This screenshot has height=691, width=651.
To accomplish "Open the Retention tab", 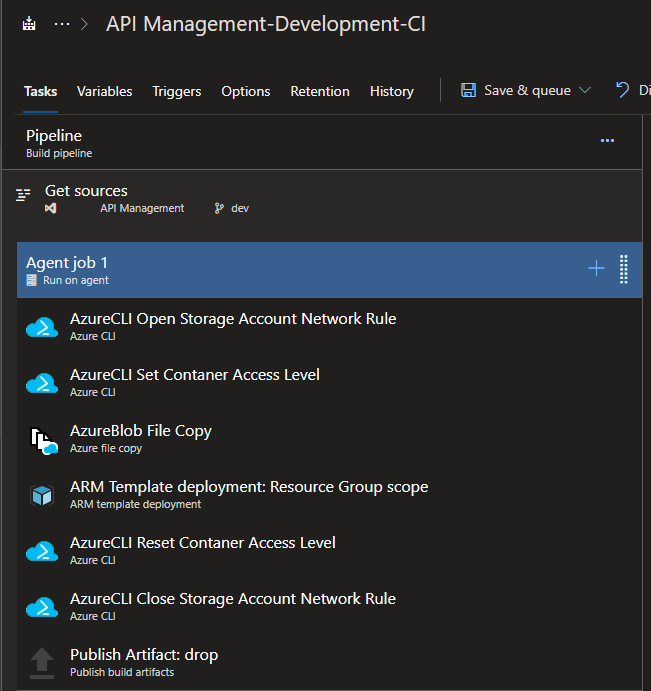I will [x=320, y=91].
